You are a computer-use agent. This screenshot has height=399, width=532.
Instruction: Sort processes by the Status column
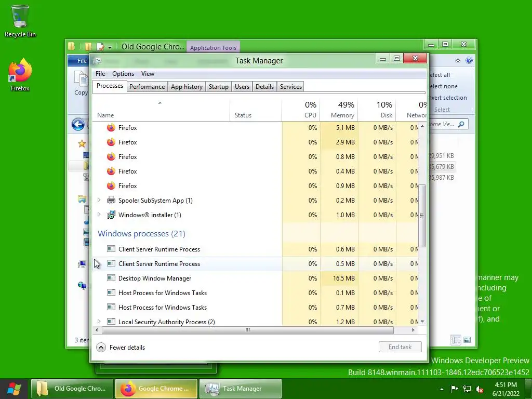(256, 110)
